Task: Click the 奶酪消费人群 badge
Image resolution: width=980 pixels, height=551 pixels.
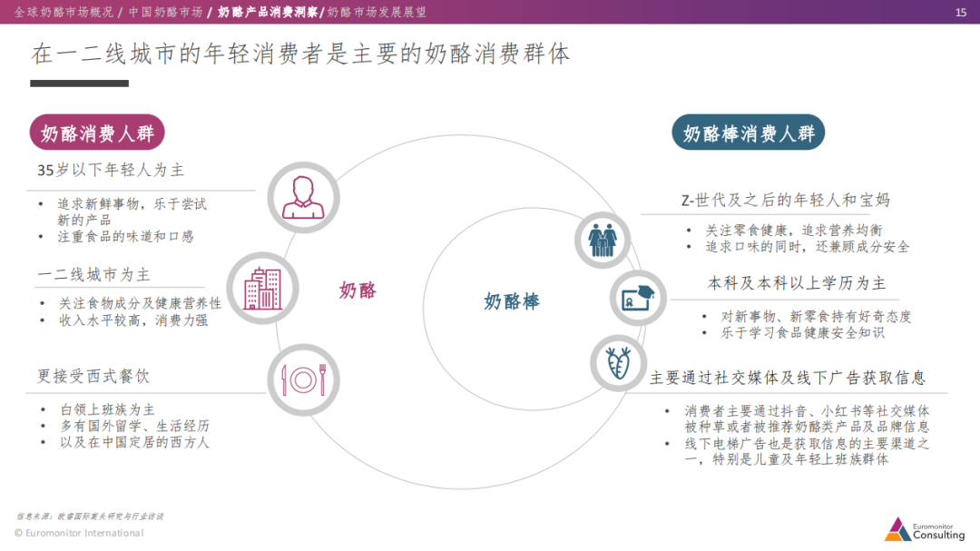Action: click(x=98, y=132)
